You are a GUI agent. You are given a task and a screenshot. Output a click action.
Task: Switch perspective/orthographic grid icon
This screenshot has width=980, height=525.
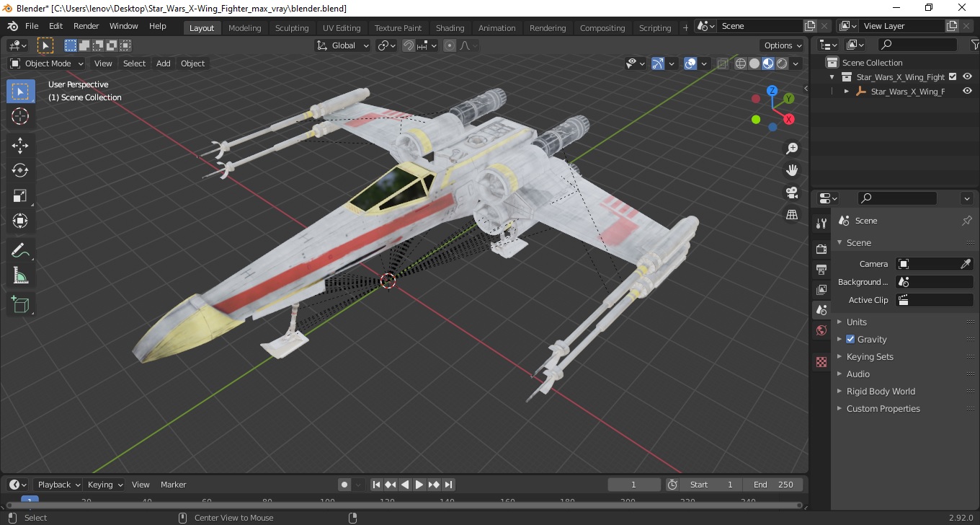tap(792, 215)
